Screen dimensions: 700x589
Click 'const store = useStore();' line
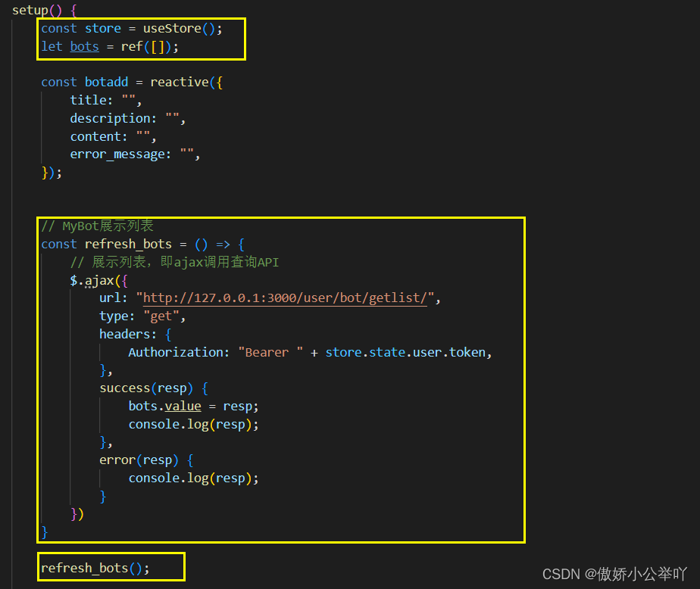click(x=132, y=29)
